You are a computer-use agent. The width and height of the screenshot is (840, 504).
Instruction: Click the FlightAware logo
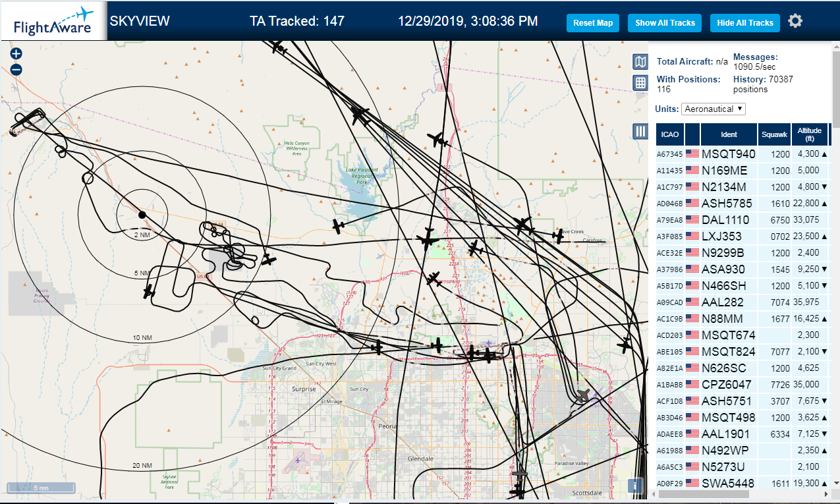pyautogui.click(x=53, y=21)
